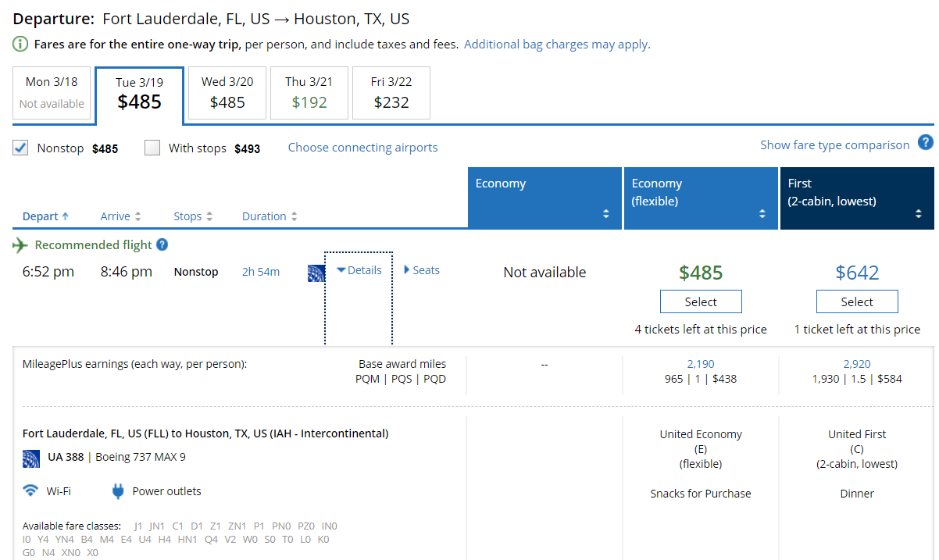Click the Boeing 737 MAX 9 aircraft text
This screenshot has height=560, width=939.
[x=141, y=457]
